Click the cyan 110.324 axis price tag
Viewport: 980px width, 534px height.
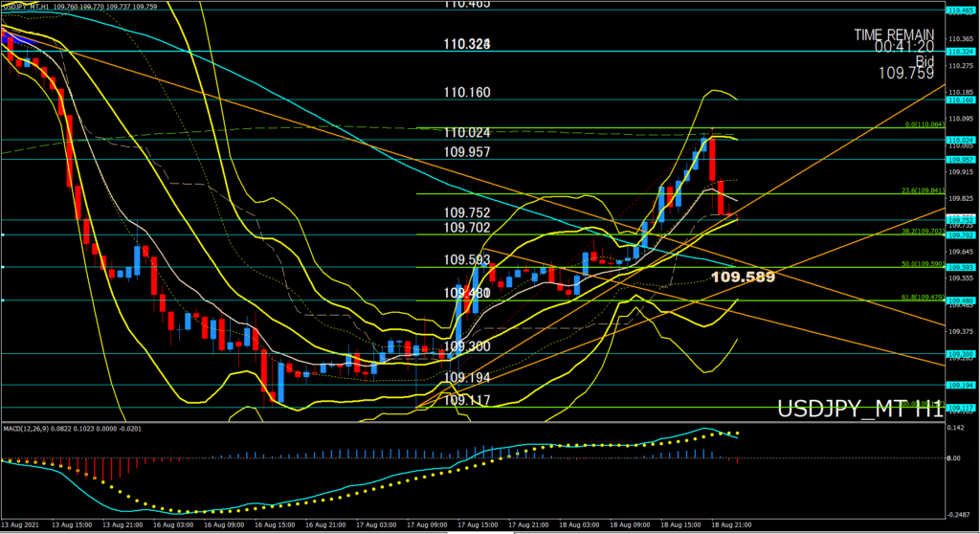point(961,52)
